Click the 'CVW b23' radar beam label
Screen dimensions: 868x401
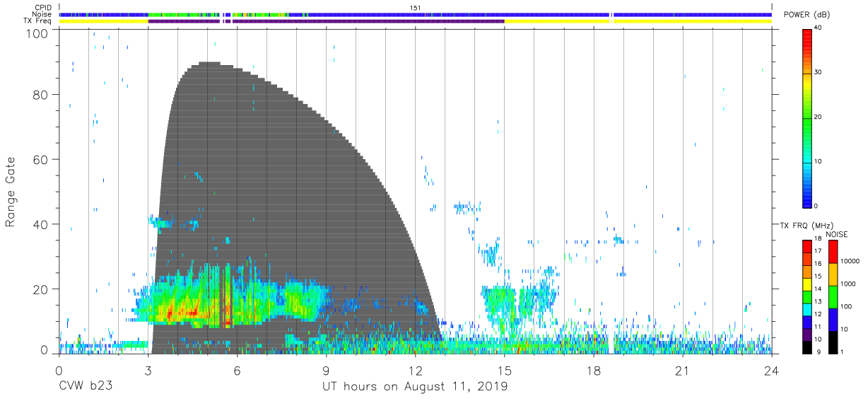[x=87, y=387]
